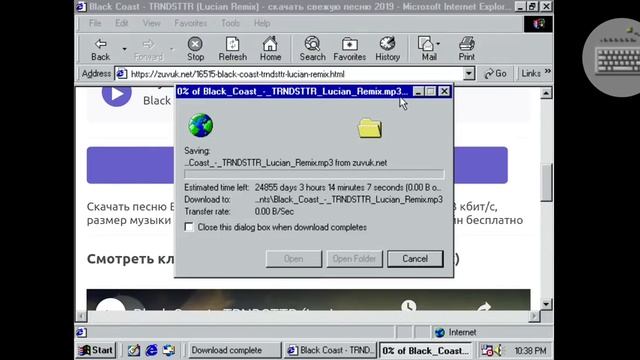Open the Help menu
This screenshot has height=360, width=640.
pyautogui.click(x=262, y=23)
